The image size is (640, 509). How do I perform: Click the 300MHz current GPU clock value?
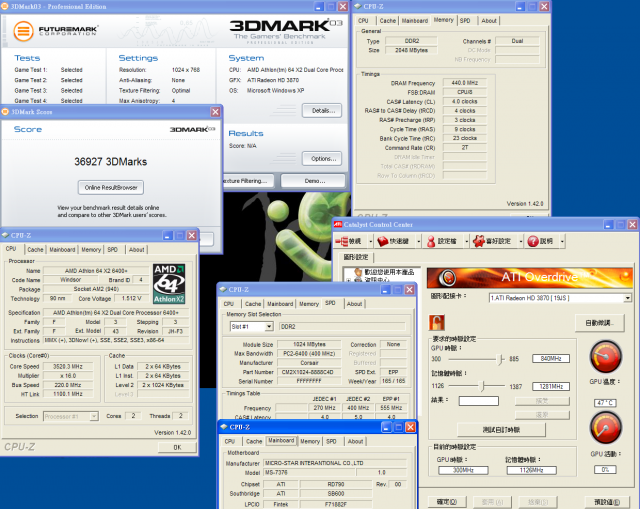463,470
